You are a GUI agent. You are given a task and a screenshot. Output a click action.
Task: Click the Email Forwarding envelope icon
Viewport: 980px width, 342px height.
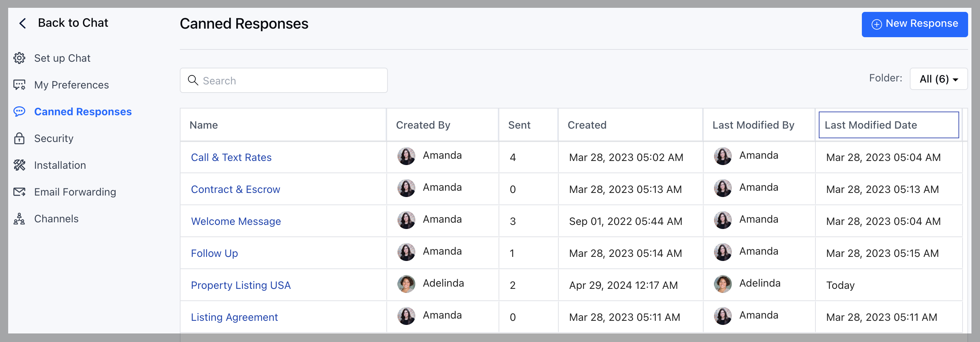tap(19, 191)
